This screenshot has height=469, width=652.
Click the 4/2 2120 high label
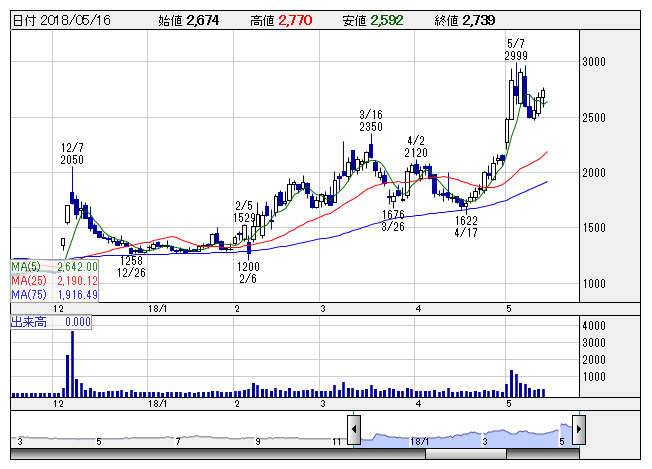click(416, 145)
